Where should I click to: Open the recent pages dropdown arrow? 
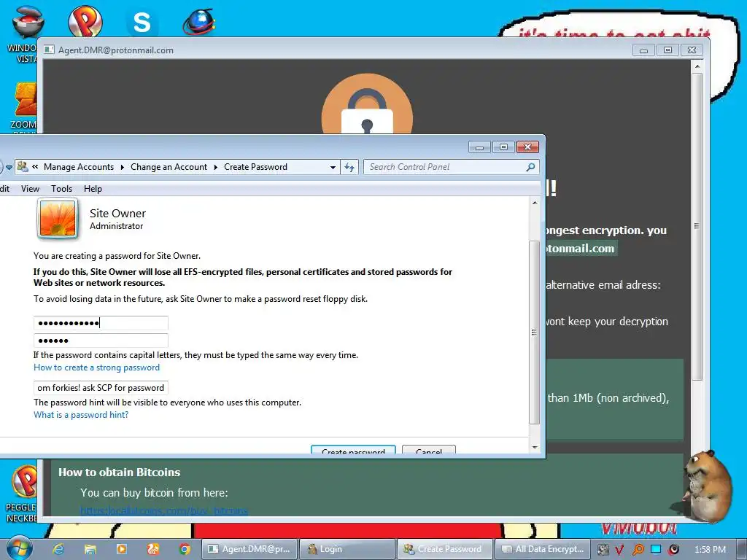pos(9,168)
